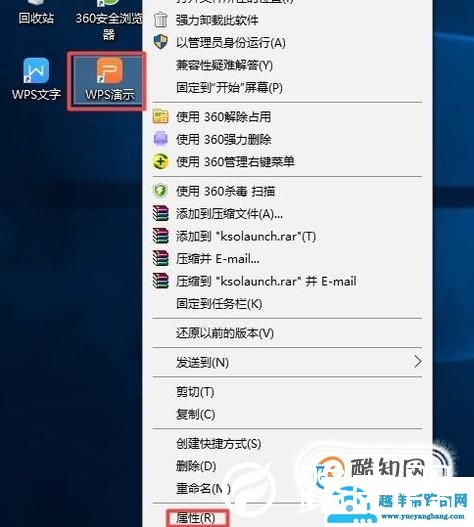Click WinRAR icon beside 添加到 "ksolaunch.rar"(T)
The width and height of the screenshot is (474, 527).
[x=160, y=236]
